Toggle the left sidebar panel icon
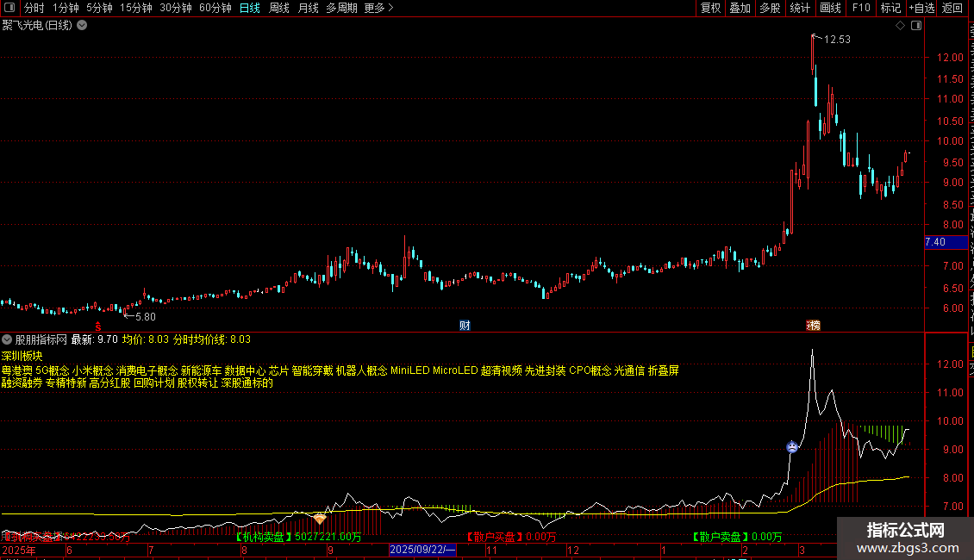Image resolution: width=974 pixels, height=560 pixels. pyautogui.click(x=9, y=8)
